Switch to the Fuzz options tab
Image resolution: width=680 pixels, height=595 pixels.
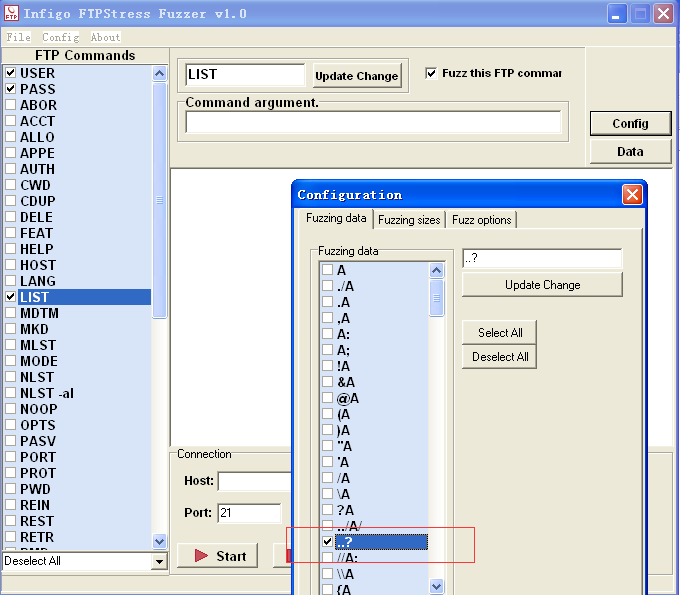coord(481,220)
